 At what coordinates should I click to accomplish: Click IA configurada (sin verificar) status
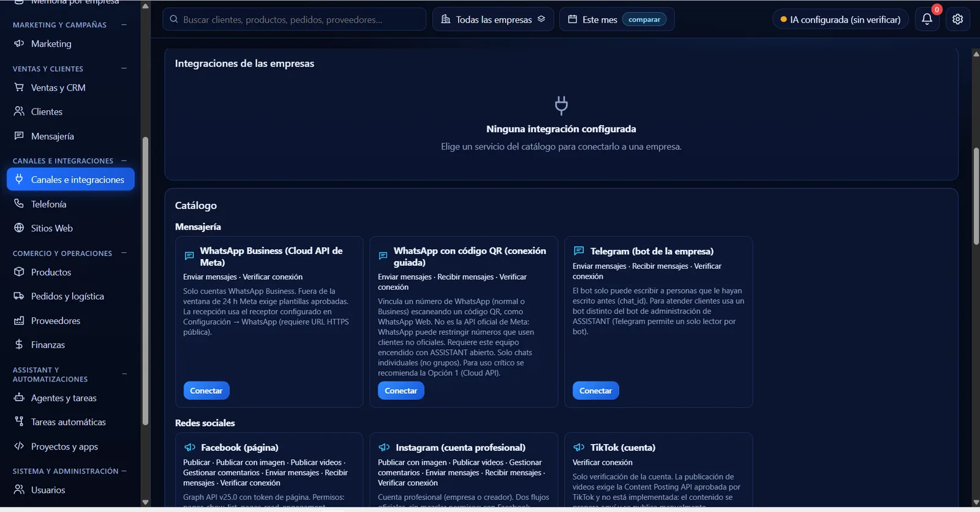pyautogui.click(x=840, y=19)
